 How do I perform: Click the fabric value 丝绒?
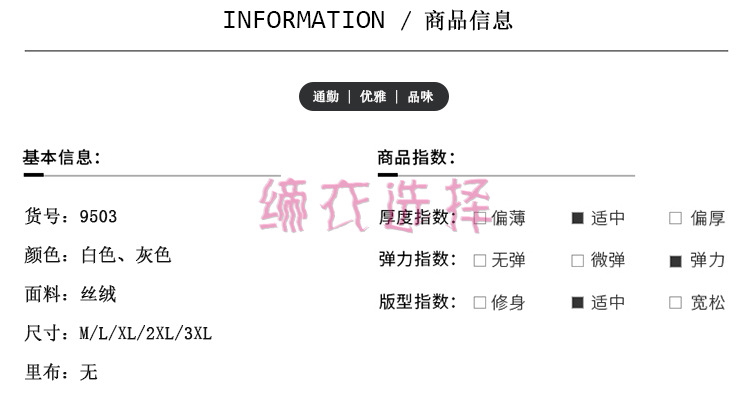98,294
